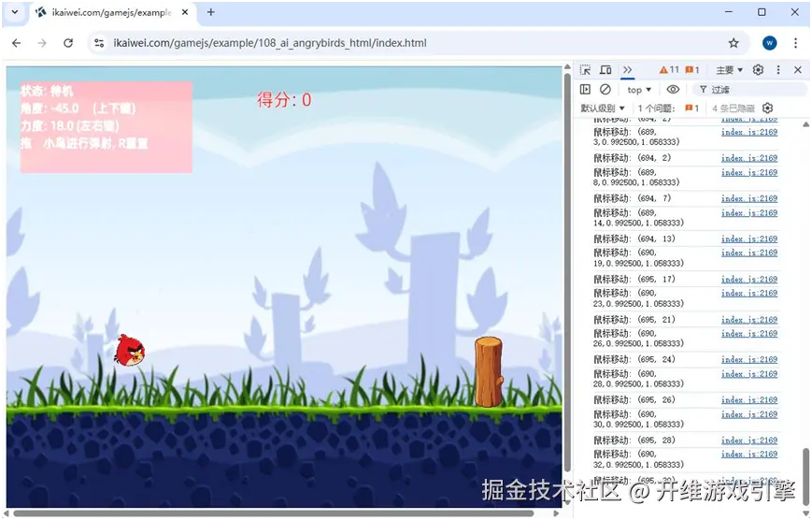This screenshot has height=520, width=812.
Task: Show the console sidebar
Action: point(585,89)
